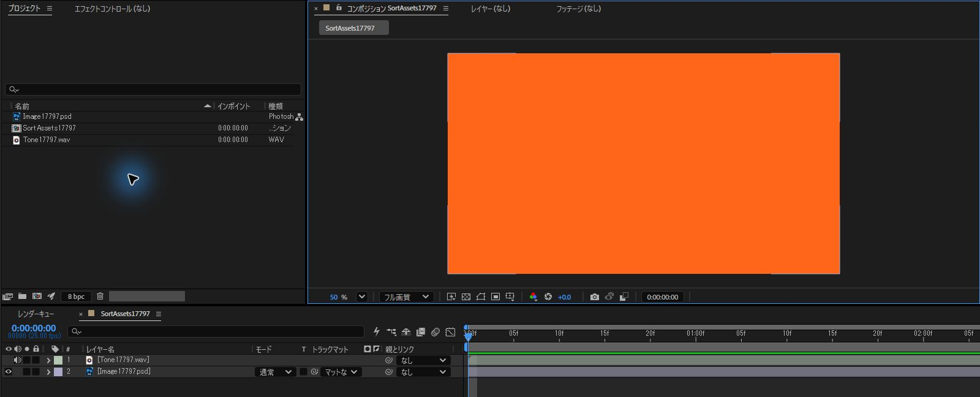Viewport: 980px width, 397px height.
Task: Expand the Image17797.psd layer properties
Action: tap(48, 372)
